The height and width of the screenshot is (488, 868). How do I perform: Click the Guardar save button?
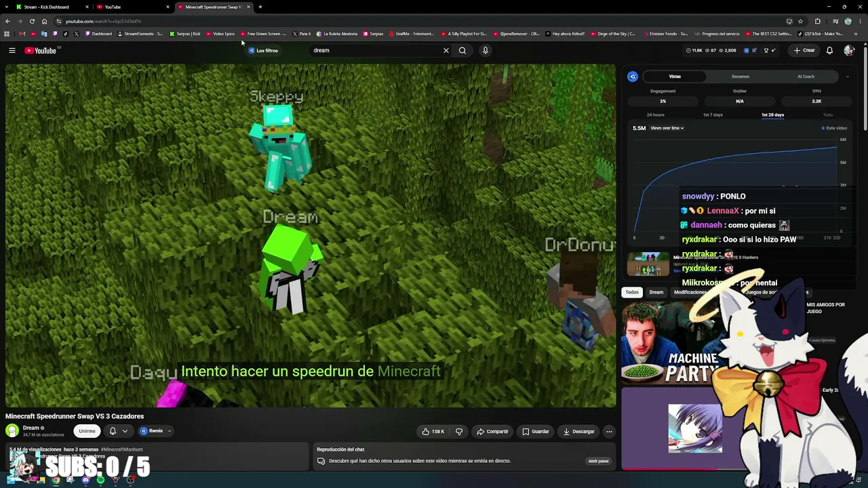tap(536, 431)
